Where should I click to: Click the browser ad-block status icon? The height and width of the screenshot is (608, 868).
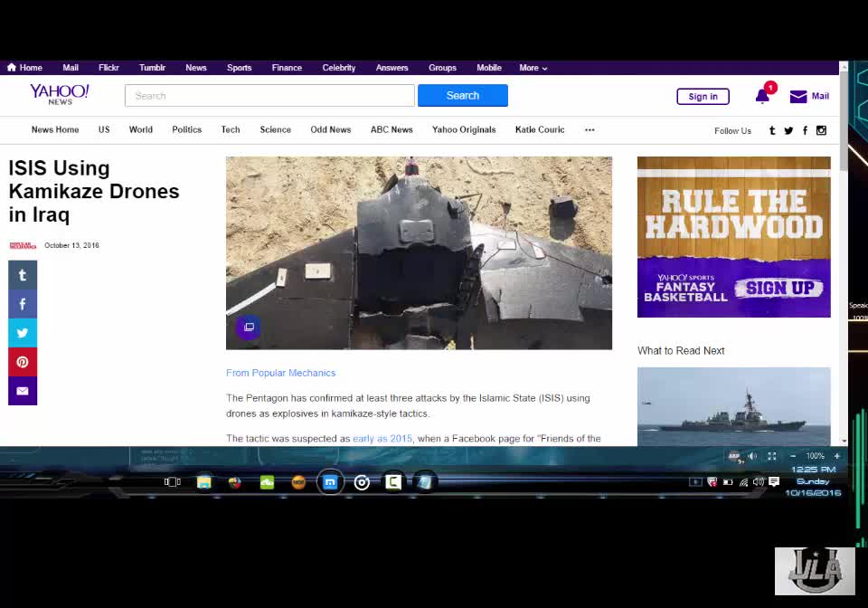click(x=734, y=457)
